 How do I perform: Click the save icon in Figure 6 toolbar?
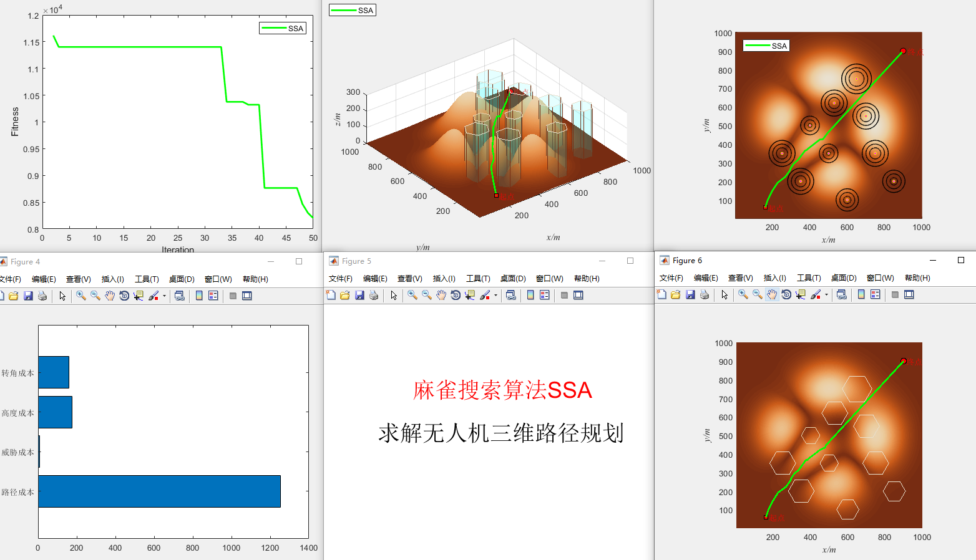(x=690, y=294)
